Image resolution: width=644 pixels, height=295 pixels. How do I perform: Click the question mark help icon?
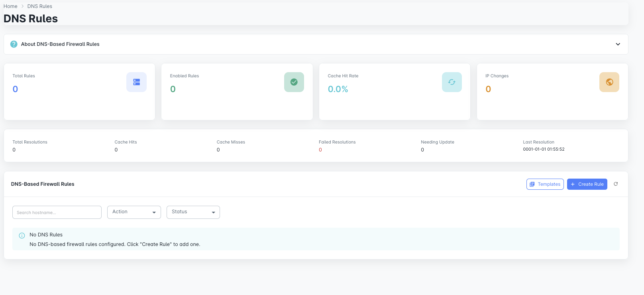[x=14, y=44]
